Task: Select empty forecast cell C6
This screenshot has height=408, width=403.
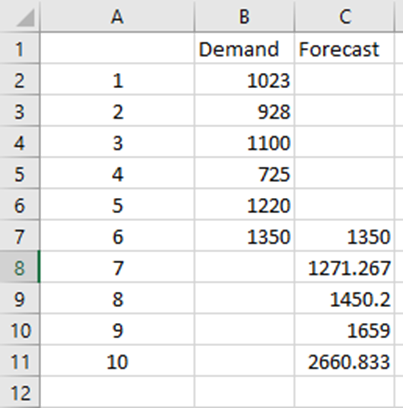Action: coord(344,205)
